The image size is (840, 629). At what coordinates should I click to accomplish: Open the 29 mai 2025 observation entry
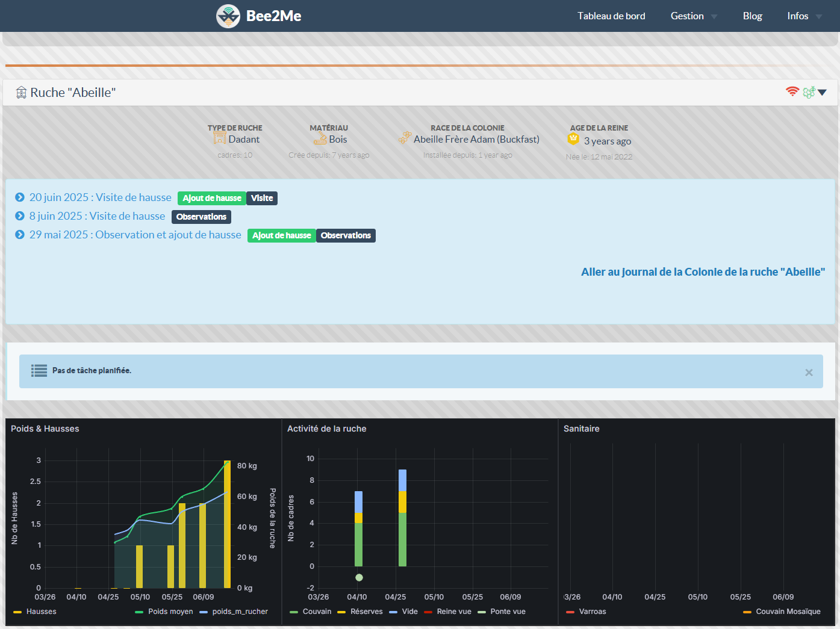(135, 235)
